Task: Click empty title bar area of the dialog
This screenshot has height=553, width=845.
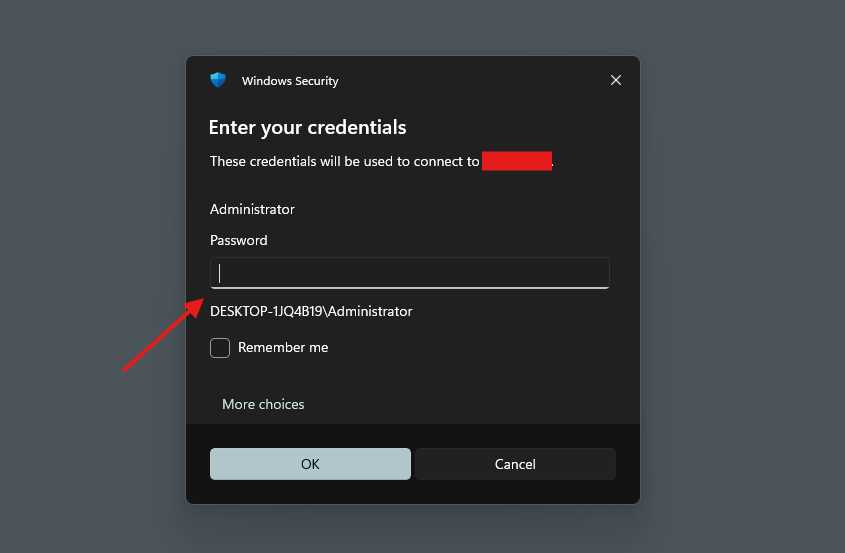Action: 470,80
